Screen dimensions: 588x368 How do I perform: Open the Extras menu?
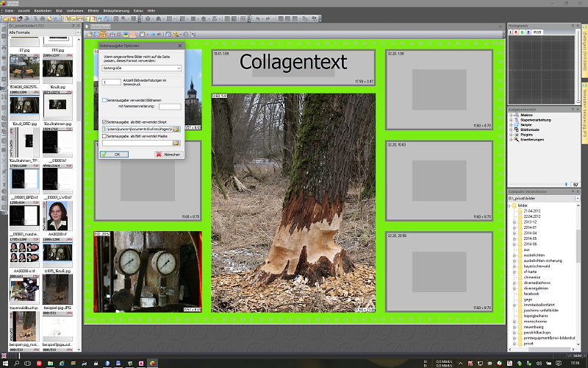pos(138,11)
